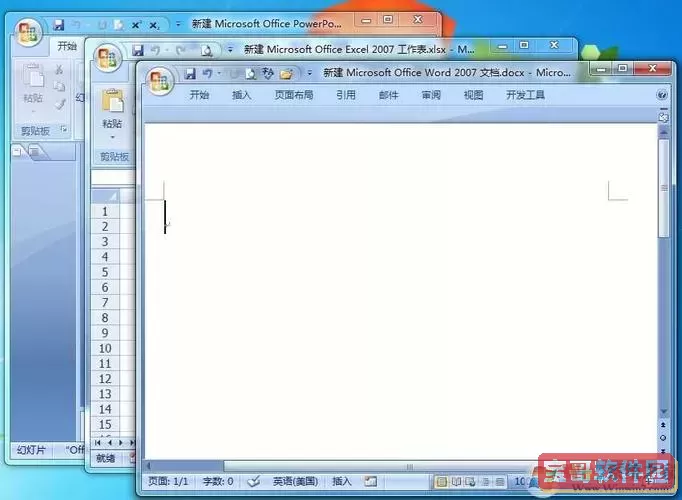Screen dimensions: 682x500
Task: Open Word Help via the question mark icon
Action: click(x=662, y=95)
